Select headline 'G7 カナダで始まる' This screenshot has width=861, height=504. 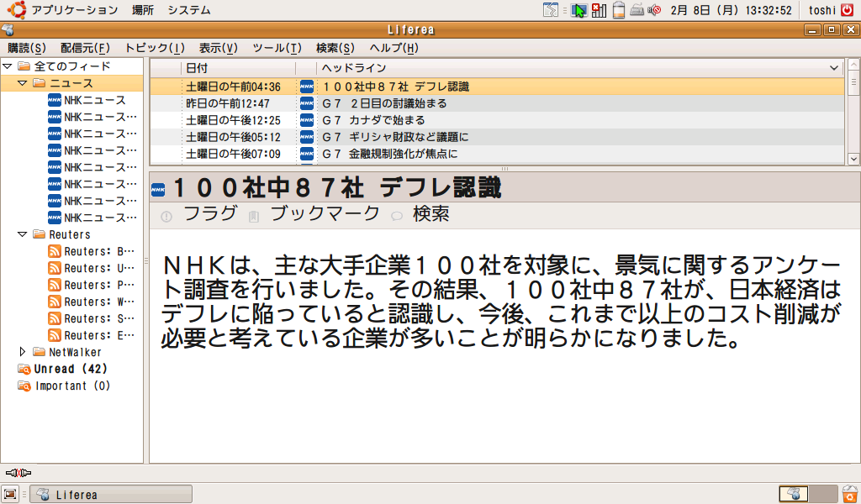click(x=373, y=120)
